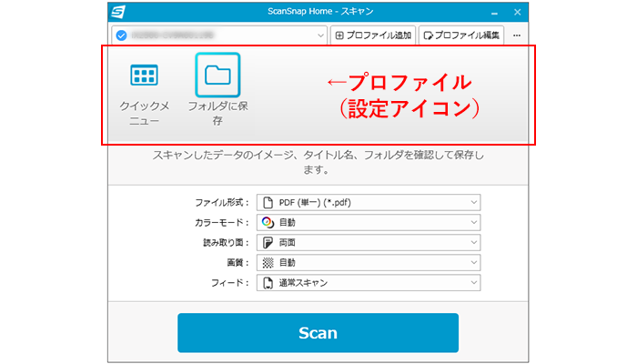Click the 画質： label

(238, 262)
